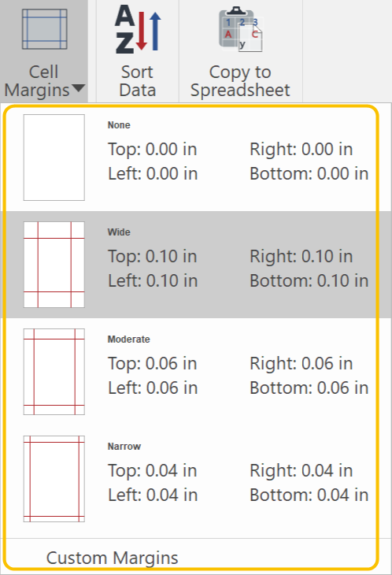The width and height of the screenshot is (392, 575).
Task: Select the Wide margins option title
Action: (119, 232)
